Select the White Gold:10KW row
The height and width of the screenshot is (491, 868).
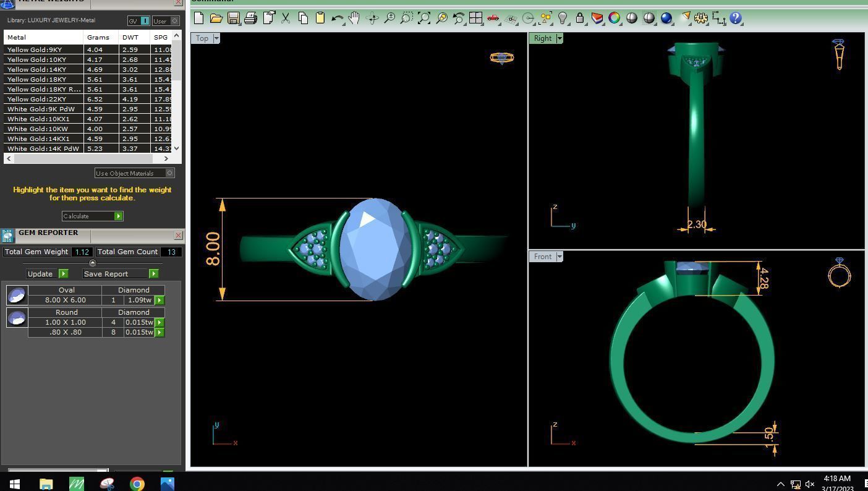pyautogui.click(x=88, y=129)
